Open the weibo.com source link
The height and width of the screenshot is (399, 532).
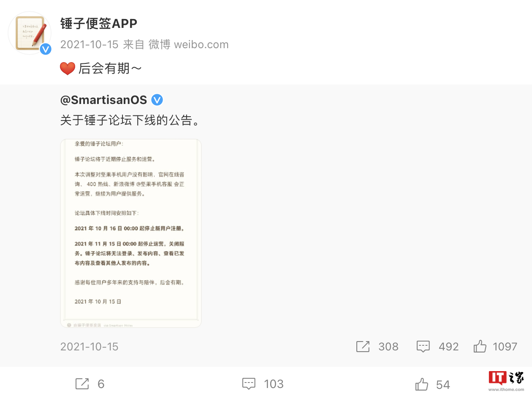point(201,44)
